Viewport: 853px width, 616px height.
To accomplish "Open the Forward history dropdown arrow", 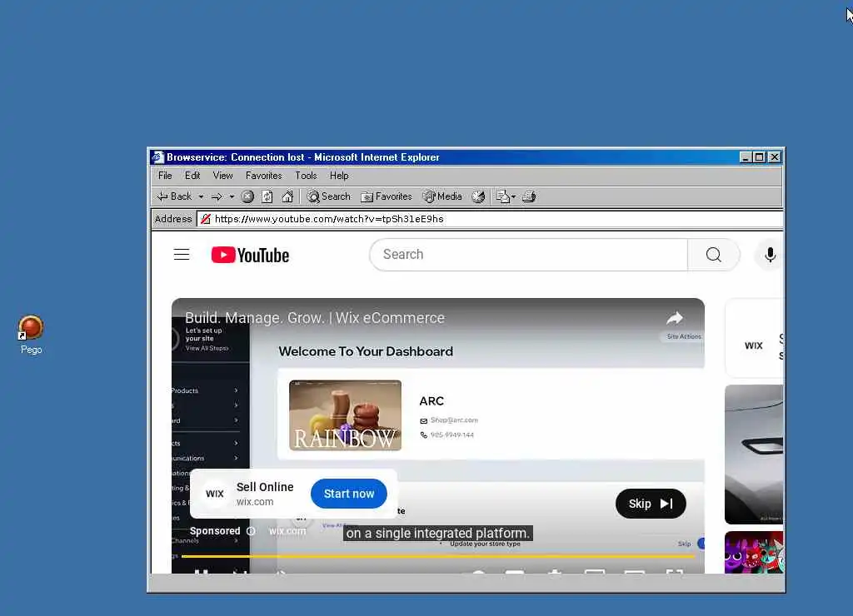I will point(232,196).
